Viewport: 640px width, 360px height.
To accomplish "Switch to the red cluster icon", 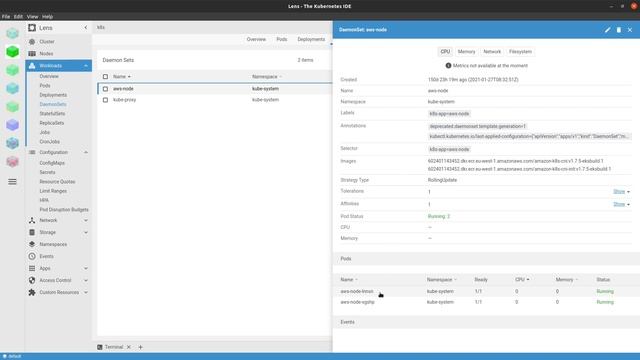I will tap(12, 162).
